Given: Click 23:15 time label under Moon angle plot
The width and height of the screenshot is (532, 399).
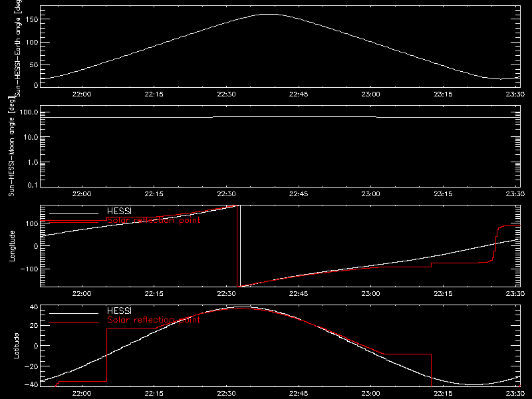Looking at the screenshot, I should 443,194.
